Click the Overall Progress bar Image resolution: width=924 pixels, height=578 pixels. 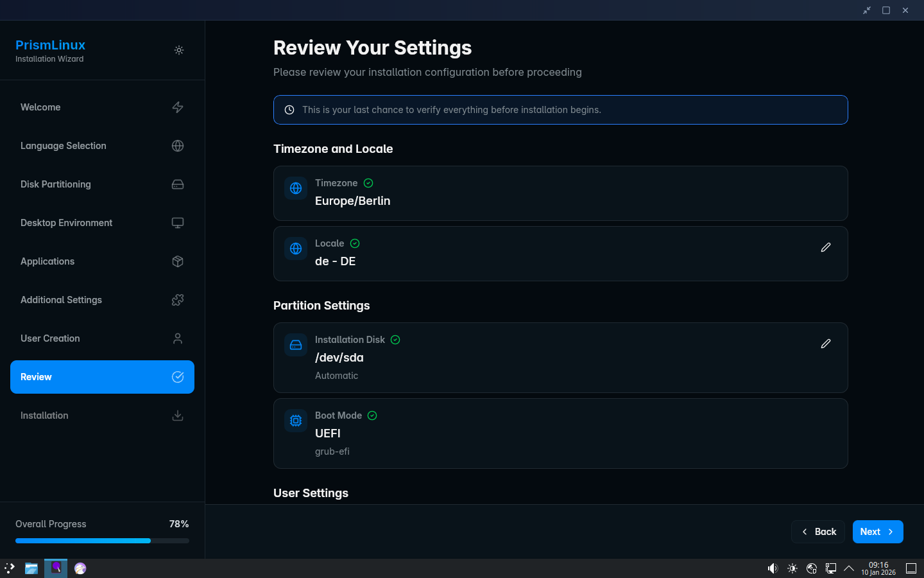click(x=102, y=541)
